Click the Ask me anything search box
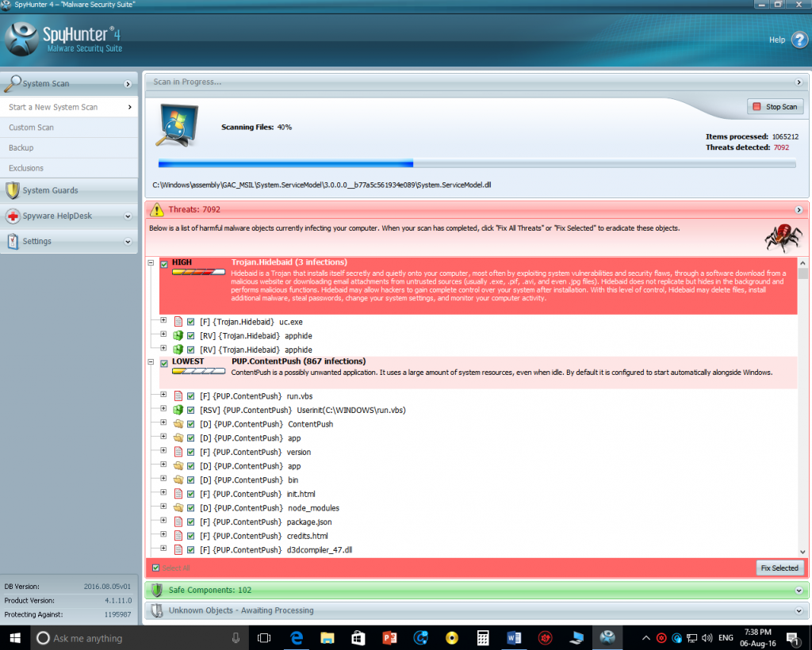 [140, 638]
